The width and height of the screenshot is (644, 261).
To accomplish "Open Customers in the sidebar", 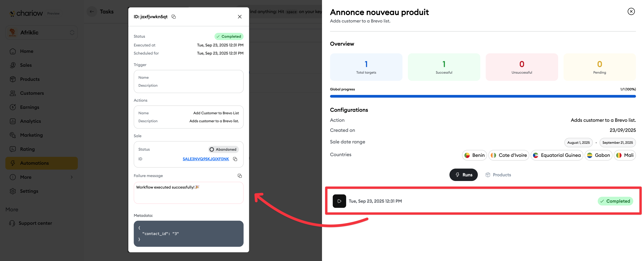I will tap(41, 93).
